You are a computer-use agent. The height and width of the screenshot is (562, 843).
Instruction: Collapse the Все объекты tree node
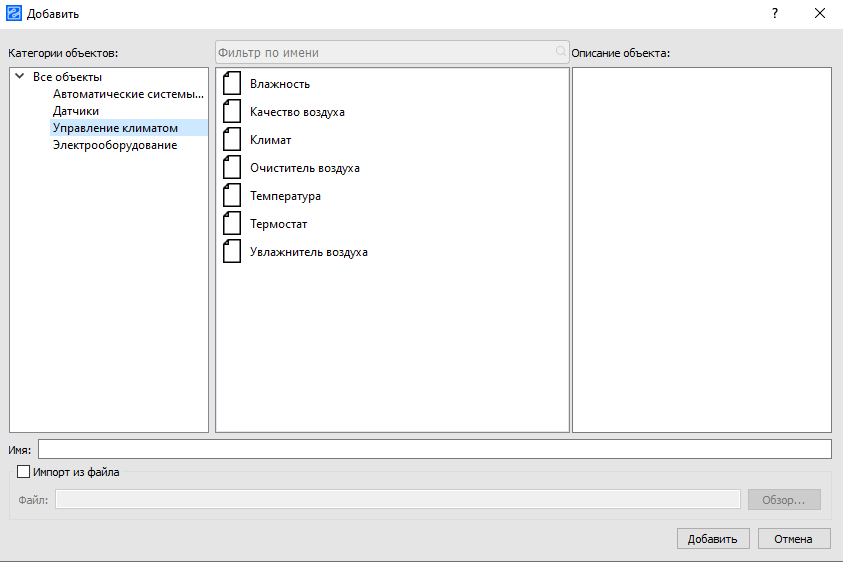click(x=19, y=77)
